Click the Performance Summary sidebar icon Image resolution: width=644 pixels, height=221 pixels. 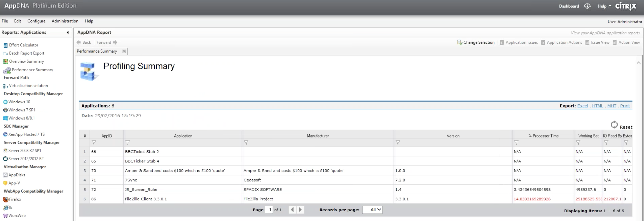click(x=7, y=70)
